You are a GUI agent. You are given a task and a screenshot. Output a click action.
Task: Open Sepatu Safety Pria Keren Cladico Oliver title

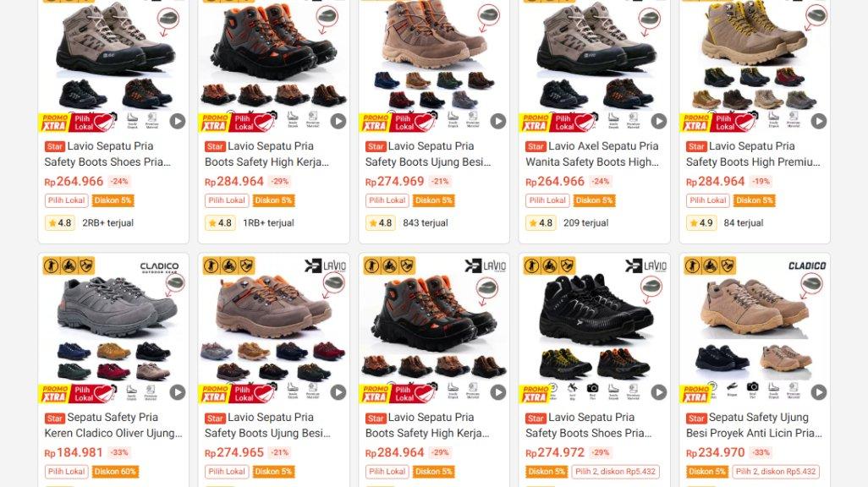click(113, 425)
